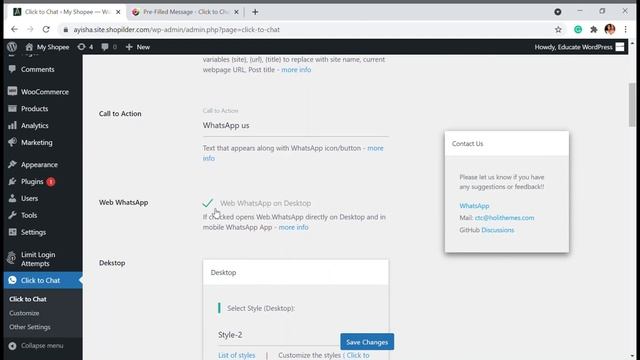This screenshot has width=640, height=360.
Task: Click the Analytics bar chart icon
Action: [x=12, y=125]
